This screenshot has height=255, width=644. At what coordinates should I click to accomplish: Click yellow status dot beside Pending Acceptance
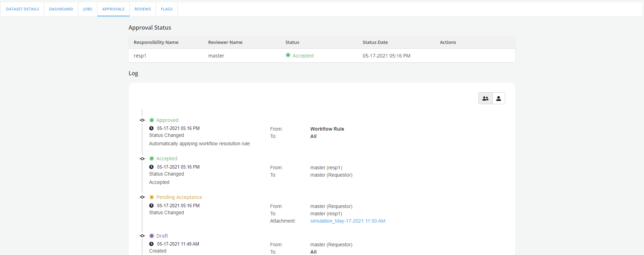(x=152, y=197)
